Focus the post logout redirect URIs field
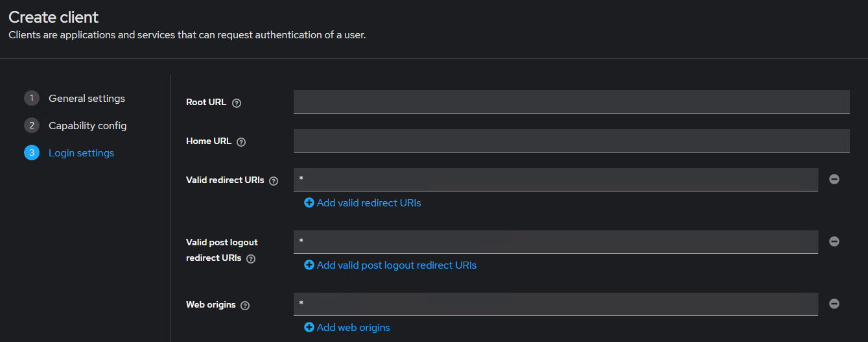 (556, 242)
